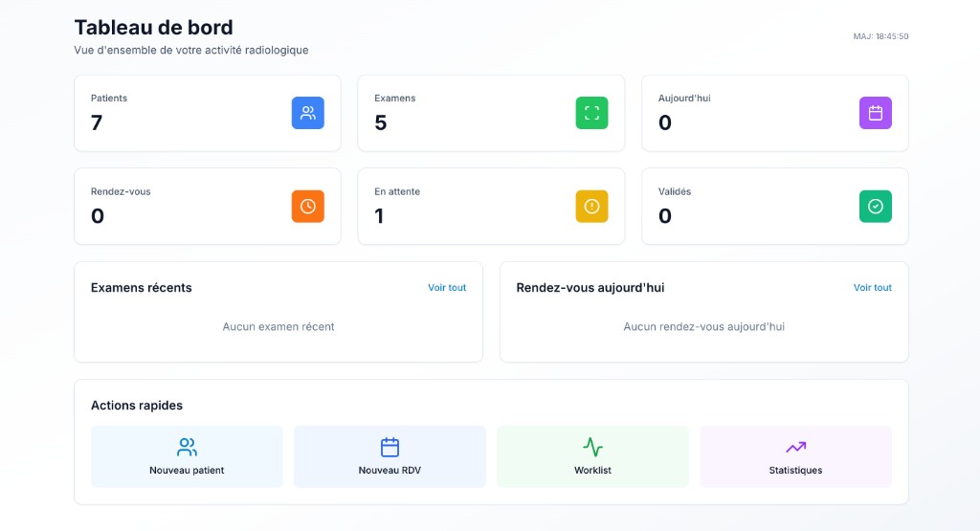Click the Aucun examen récent message

[x=278, y=326]
